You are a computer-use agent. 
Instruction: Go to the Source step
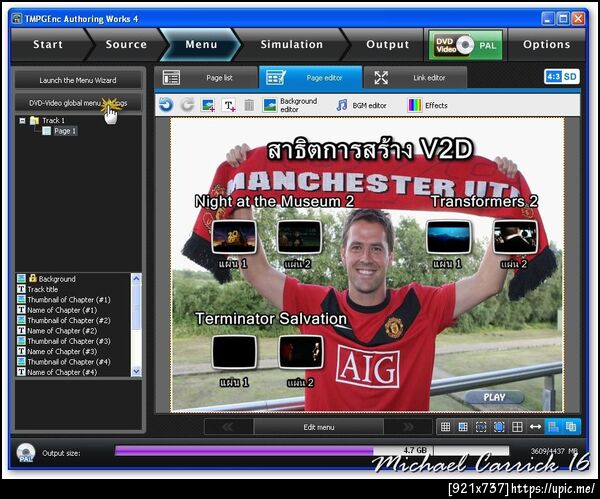pos(126,44)
